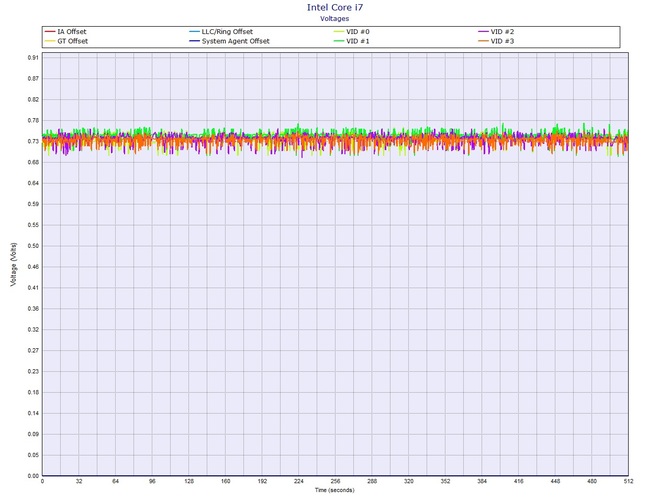Screen dimensions: 670x502
Task: Click the VID #0 legend entry
Action: [x=352, y=32]
